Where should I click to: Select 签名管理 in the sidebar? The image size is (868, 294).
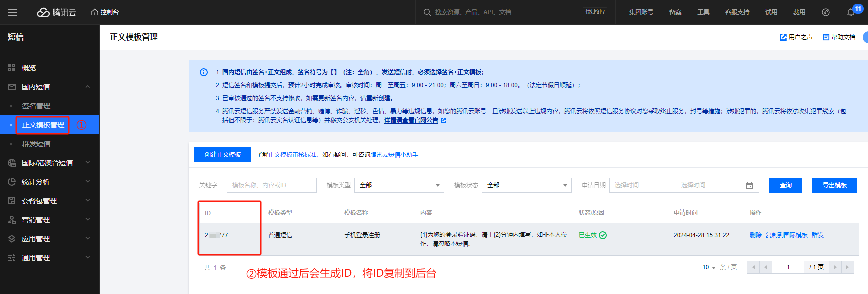36,106
